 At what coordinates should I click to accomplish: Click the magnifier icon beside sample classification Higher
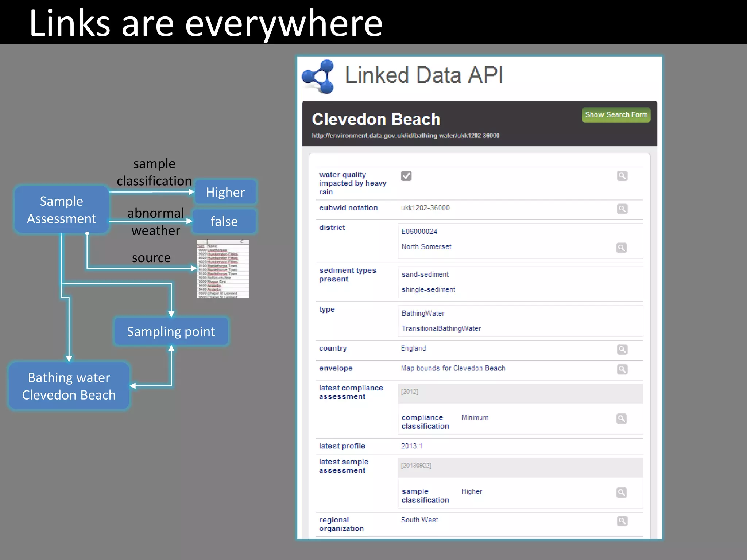[x=622, y=493]
